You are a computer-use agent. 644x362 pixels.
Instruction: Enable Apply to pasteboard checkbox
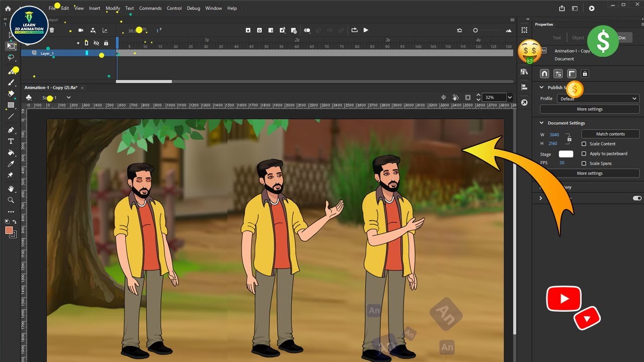(584, 153)
